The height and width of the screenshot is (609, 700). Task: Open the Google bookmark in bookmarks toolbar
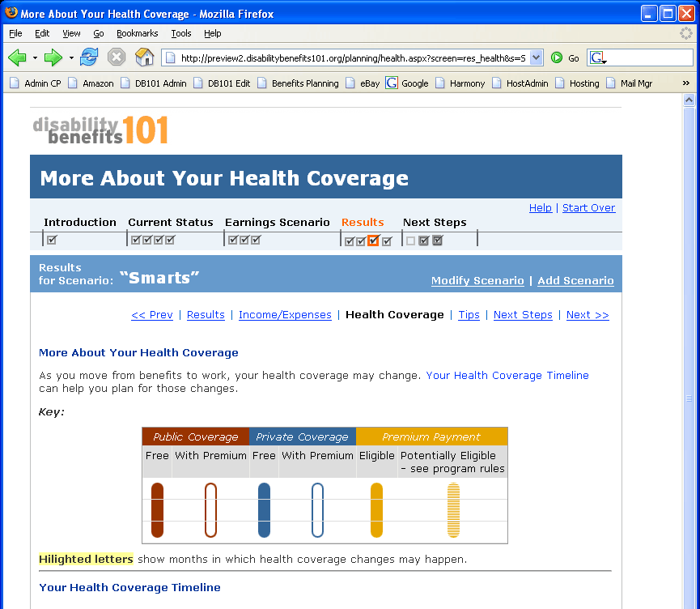(407, 83)
